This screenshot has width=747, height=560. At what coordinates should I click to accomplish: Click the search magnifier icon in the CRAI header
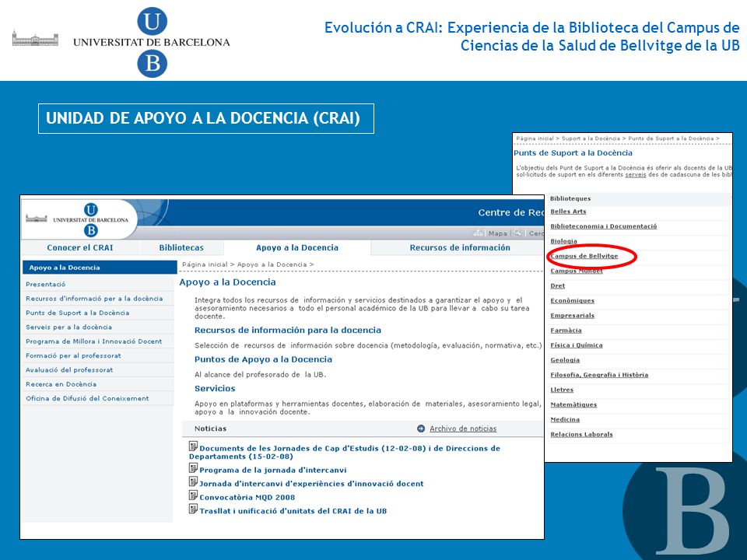517,233
